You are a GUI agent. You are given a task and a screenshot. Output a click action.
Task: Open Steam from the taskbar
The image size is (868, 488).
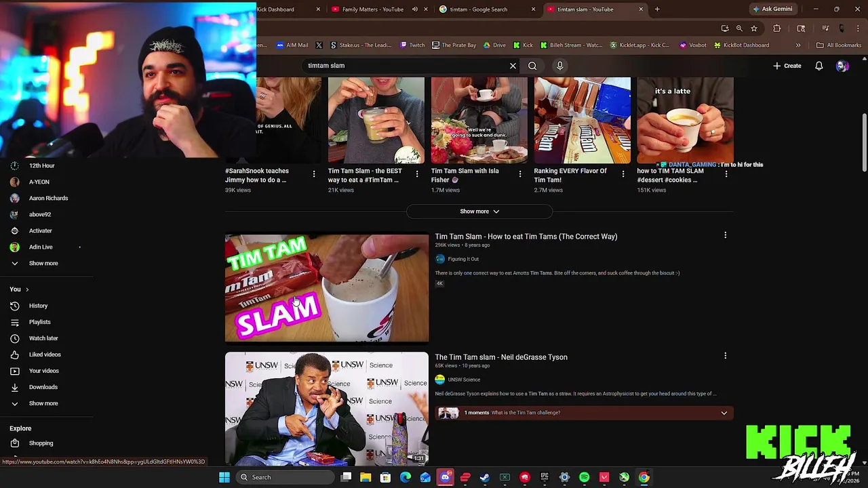pos(485,477)
